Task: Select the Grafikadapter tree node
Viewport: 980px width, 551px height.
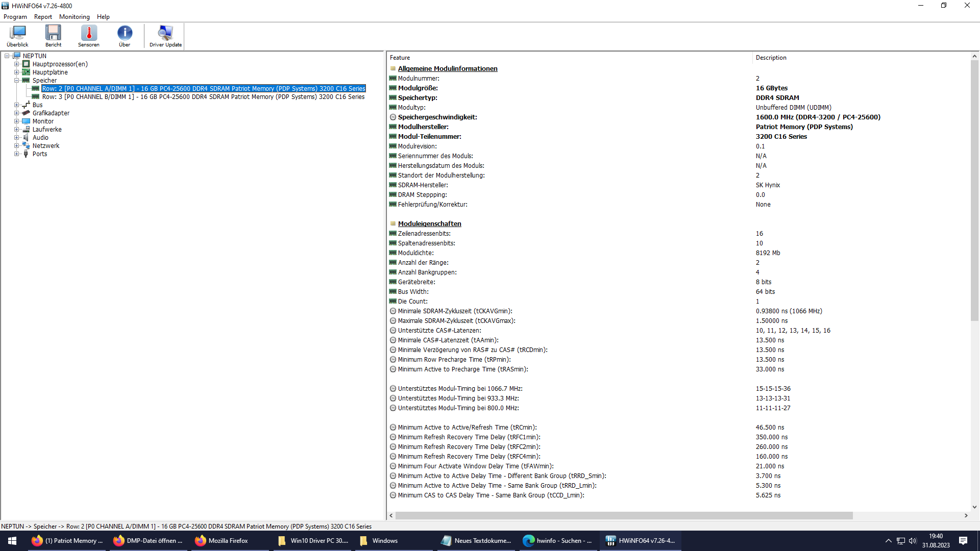Action: coord(51,113)
